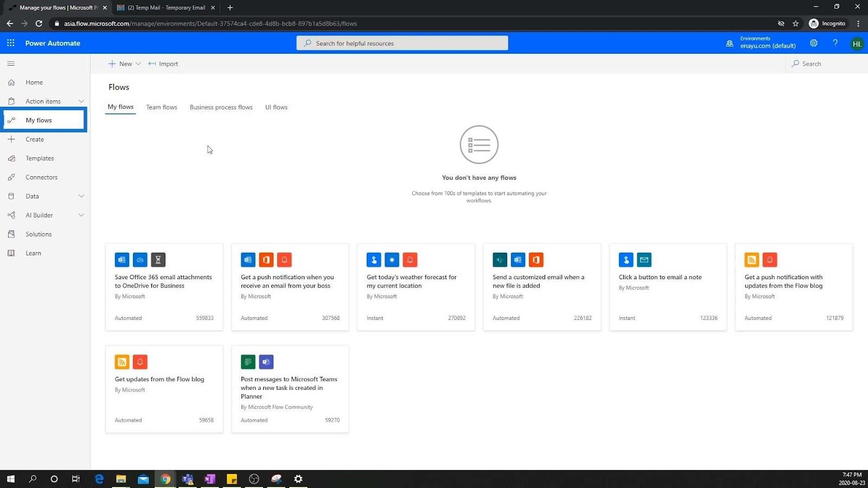Collapse the left navigation with the hamburger icon
Viewport: 868px width, 488px height.
11,63
